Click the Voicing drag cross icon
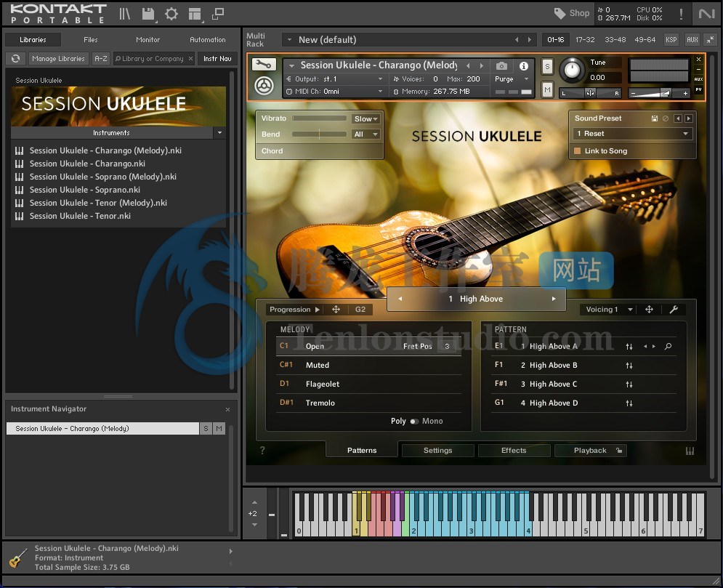The image size is (723, 588). [x=649, y=310]
